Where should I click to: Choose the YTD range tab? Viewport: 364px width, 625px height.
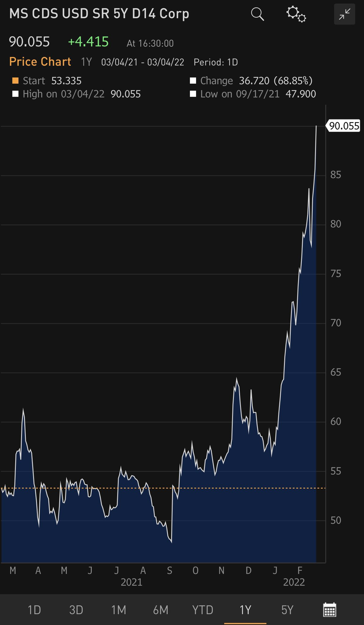click(x=203, y=610)
